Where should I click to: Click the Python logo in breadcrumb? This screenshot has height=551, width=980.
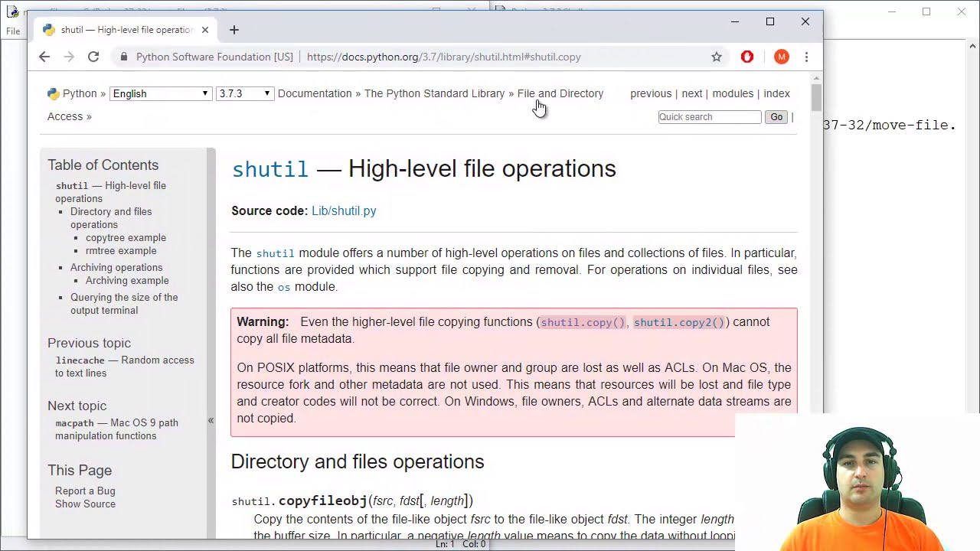pyautogui.click(x=53, y=93)
